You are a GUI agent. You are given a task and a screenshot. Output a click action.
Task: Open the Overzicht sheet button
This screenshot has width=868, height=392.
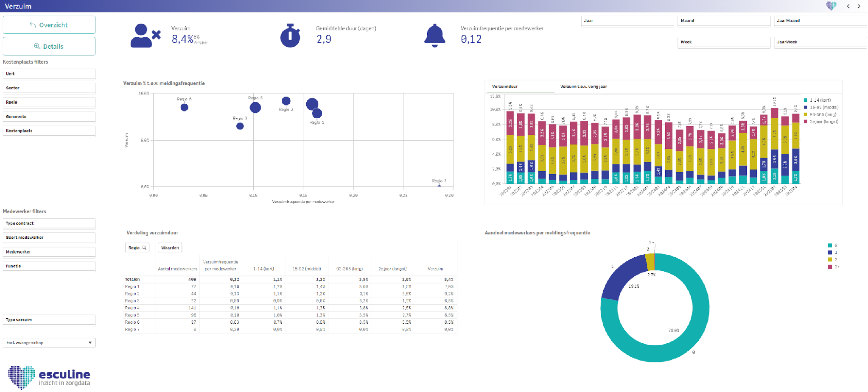(49, 25)
